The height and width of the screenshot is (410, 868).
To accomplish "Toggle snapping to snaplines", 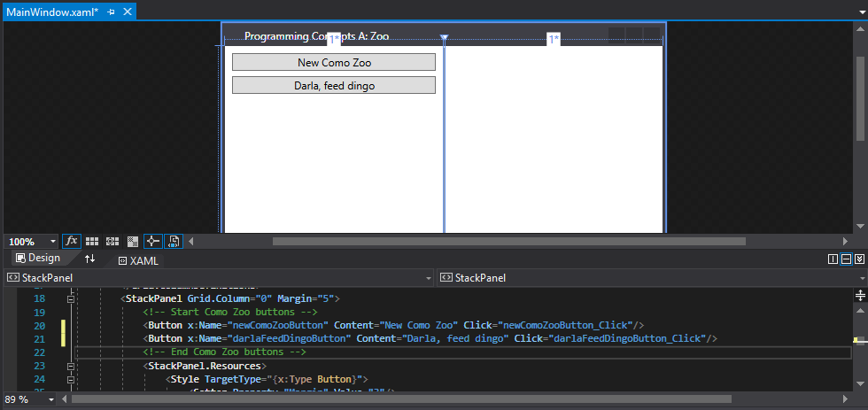I will [x=152, y=241].
